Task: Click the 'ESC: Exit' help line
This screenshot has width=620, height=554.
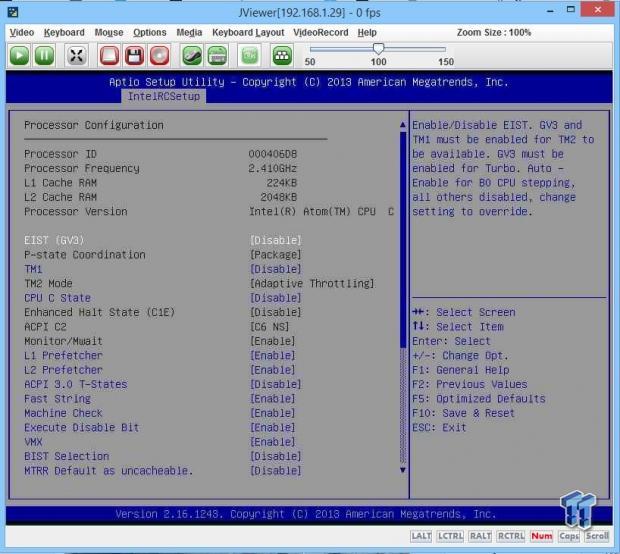Action: (x=439, y=427)
